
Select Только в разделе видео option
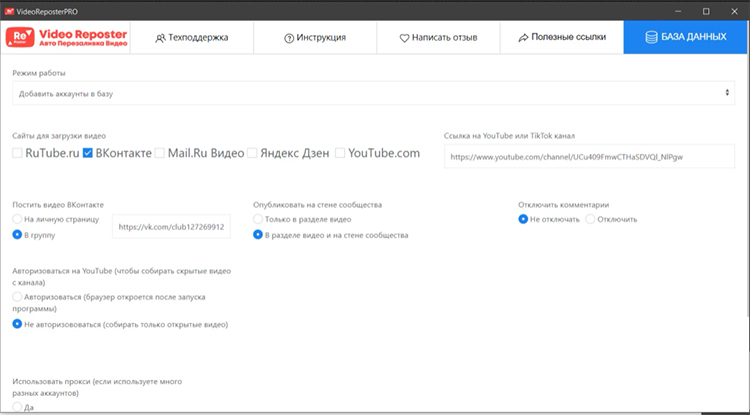258,219
